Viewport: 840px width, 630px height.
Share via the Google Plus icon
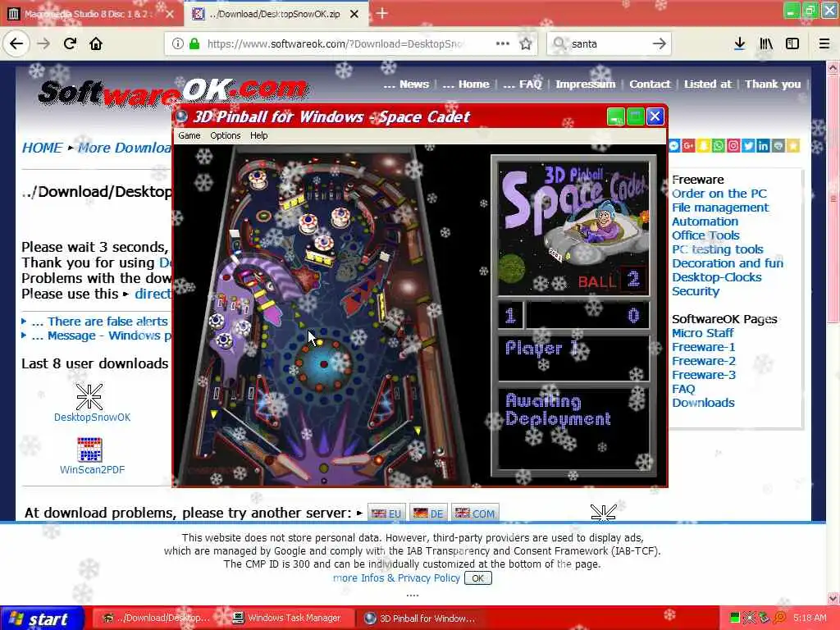[x=688, y=146]
